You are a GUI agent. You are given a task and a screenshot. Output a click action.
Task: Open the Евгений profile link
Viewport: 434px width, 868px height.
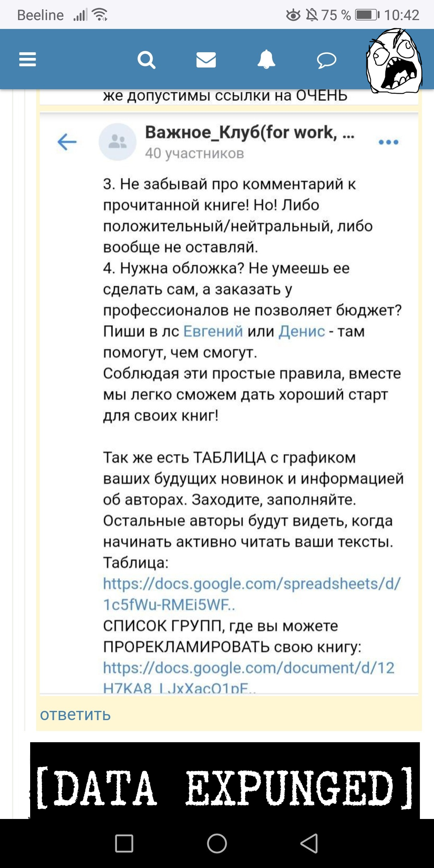coord(213,331)
